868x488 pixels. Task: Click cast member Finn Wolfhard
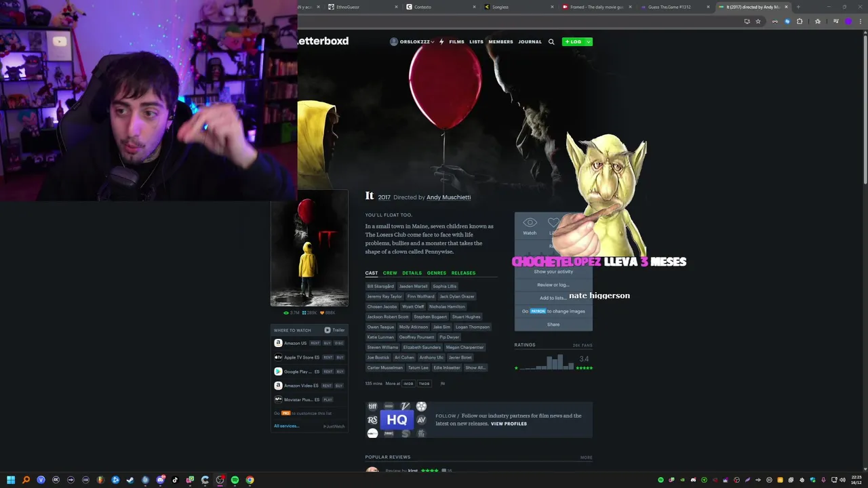click(x=420, y=296)
